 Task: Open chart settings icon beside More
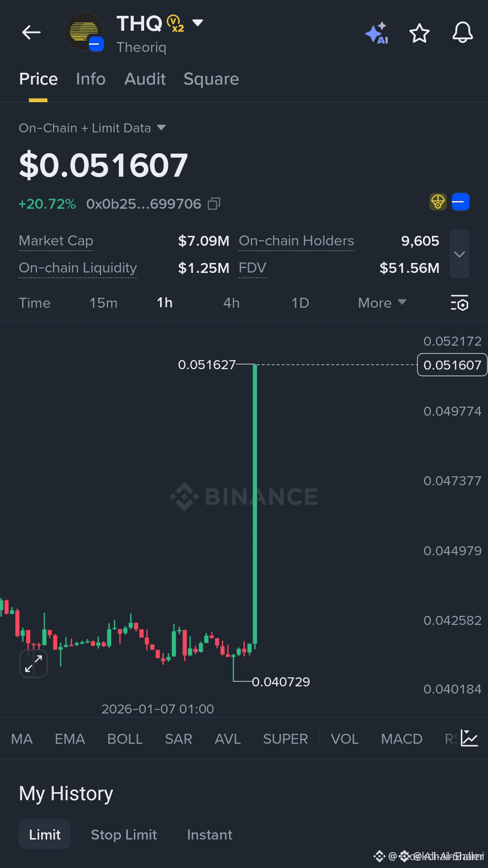(x=460, y=303)
